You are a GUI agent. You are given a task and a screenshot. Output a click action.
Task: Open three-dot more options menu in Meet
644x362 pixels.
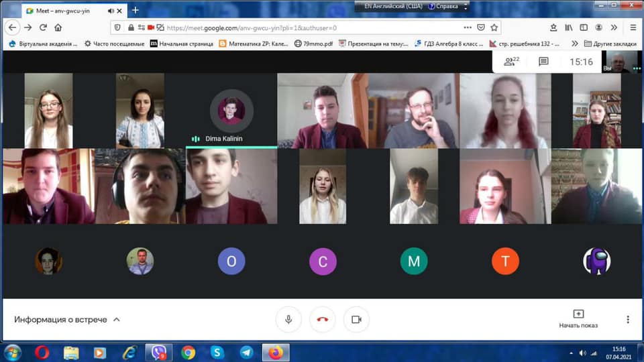pos(628,319)
